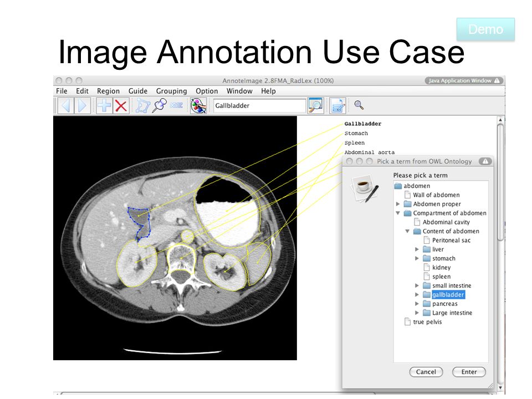Expand the Large intestine tree node

coord(417,313)
